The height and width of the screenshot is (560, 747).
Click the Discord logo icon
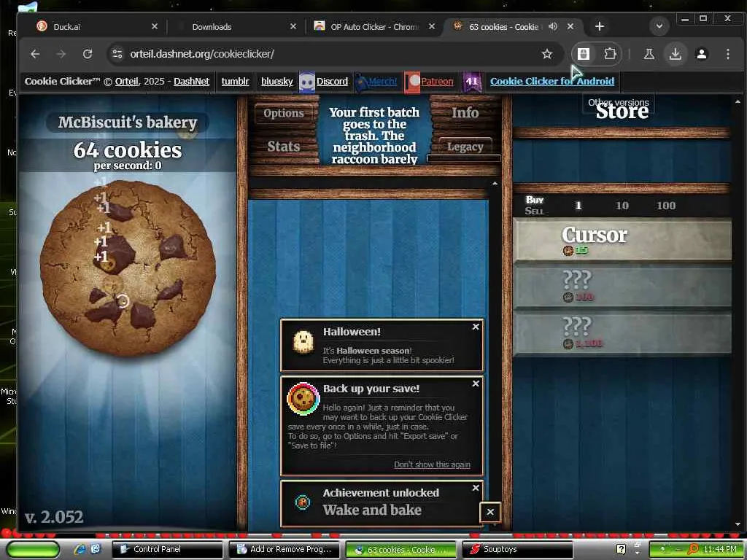pyautogui.click(x=307, y=82)
